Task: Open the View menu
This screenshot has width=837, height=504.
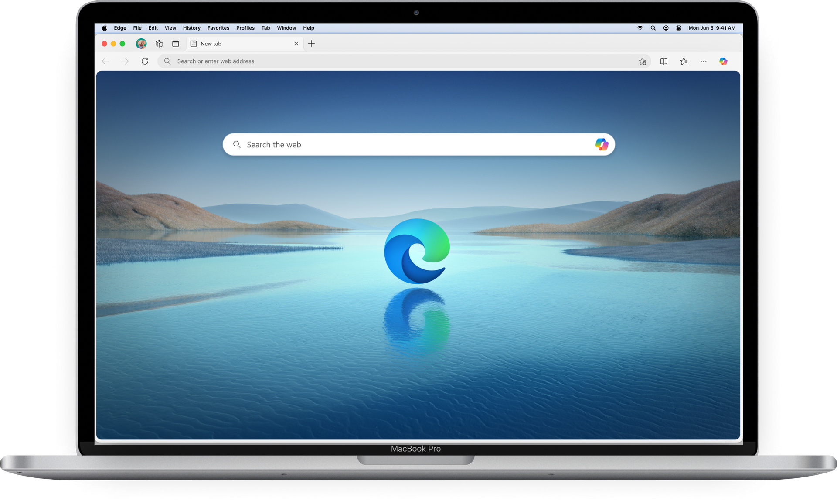Action: pos(170,28)
